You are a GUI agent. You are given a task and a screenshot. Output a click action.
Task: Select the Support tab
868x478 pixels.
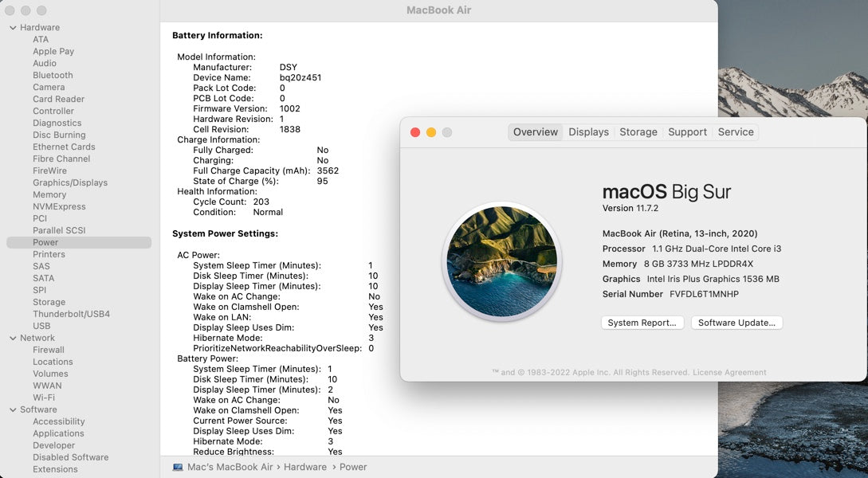687,132
